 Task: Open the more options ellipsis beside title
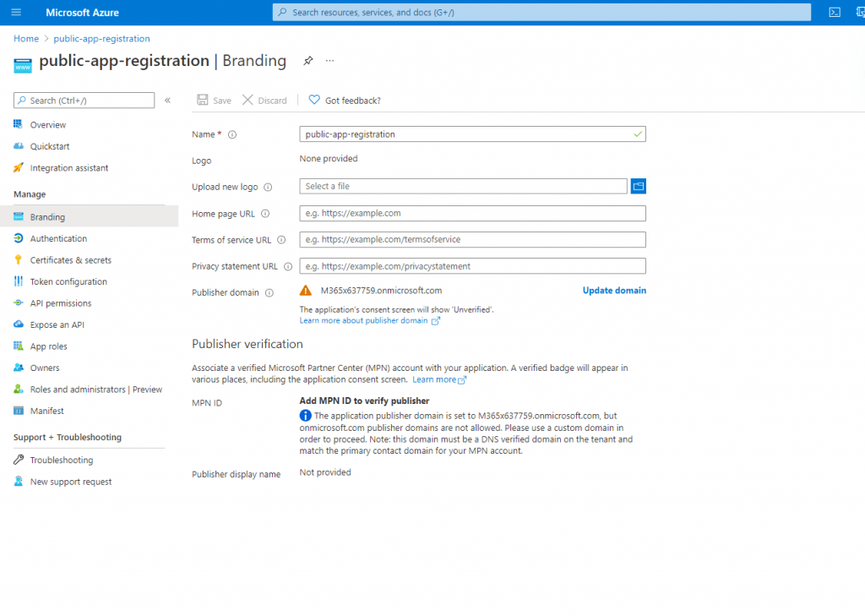[x=330, y=61]
